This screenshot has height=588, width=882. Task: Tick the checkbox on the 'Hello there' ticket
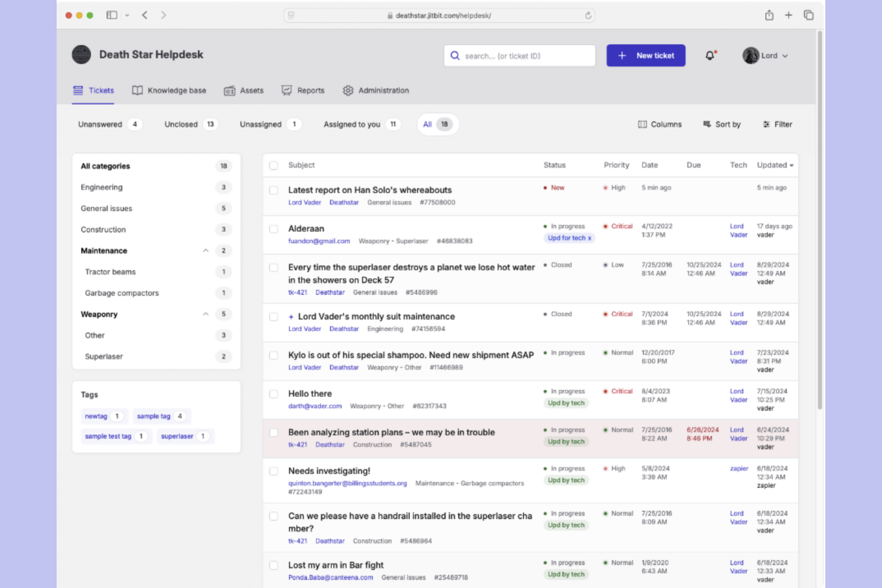274,394
